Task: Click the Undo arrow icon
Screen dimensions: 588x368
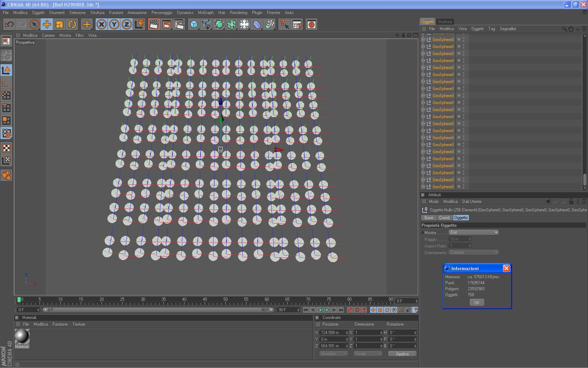Action: click(9, 25)
